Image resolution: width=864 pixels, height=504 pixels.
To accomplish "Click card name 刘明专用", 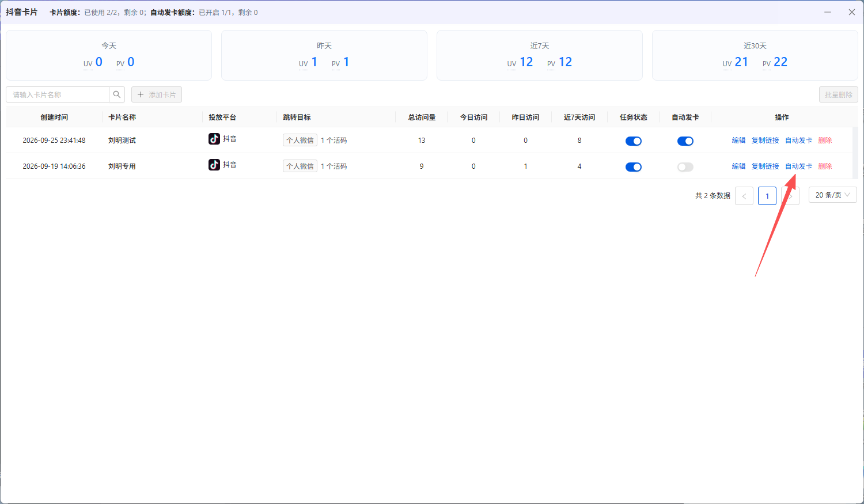I will coord(122,166).
